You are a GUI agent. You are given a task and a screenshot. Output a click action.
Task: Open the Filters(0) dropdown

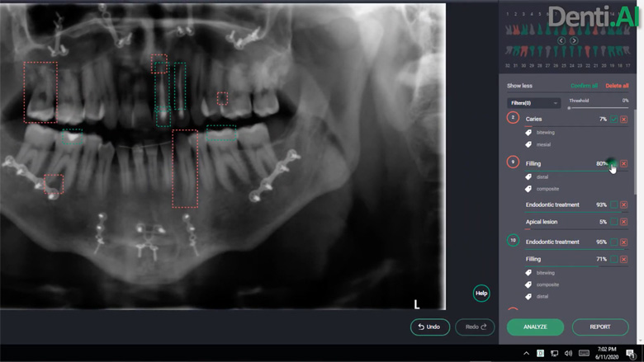pos(533,103)
